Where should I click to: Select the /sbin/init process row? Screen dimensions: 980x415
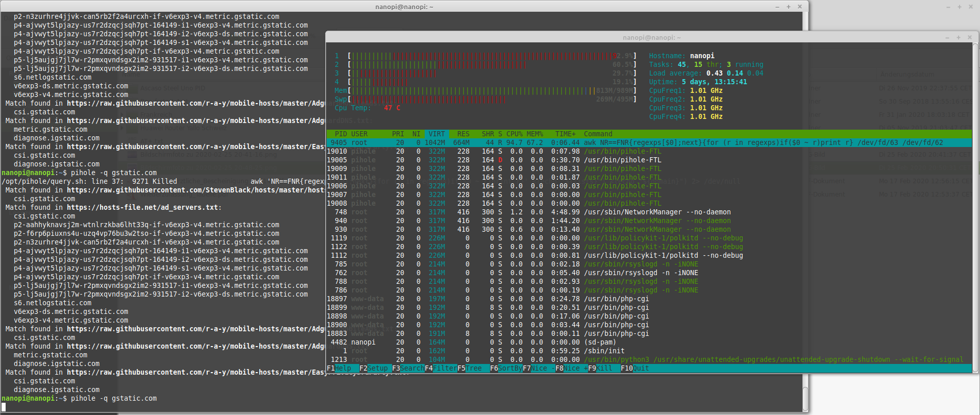[649, 351]
